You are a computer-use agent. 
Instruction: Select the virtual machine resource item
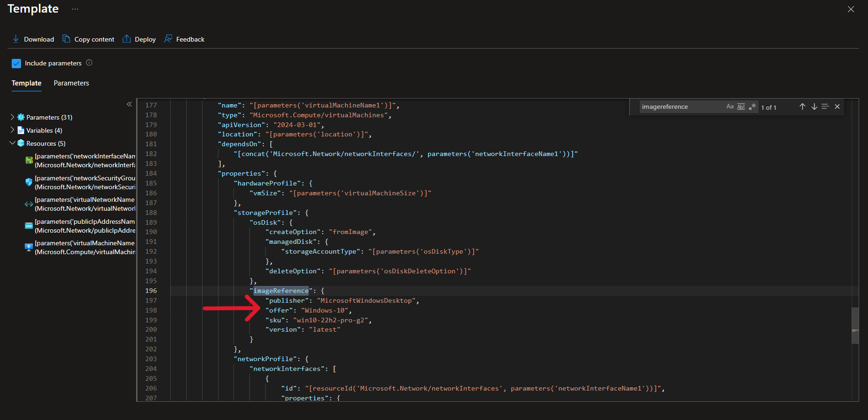tap(84, 248)
